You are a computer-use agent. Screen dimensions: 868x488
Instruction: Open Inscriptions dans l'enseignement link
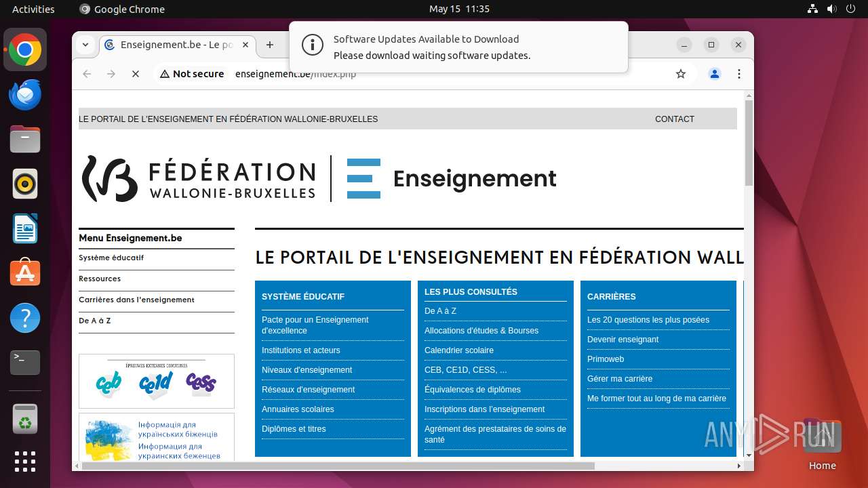[x=485, y=409]
